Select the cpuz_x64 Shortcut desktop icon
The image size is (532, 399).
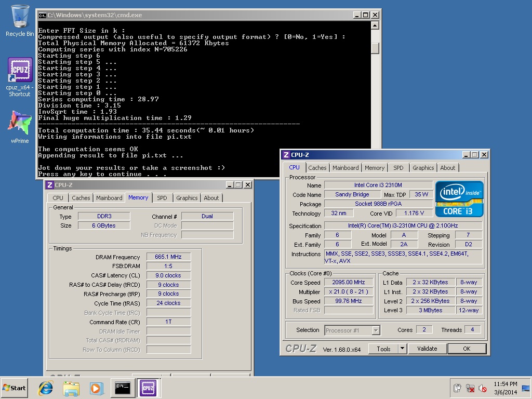point(20,77)
